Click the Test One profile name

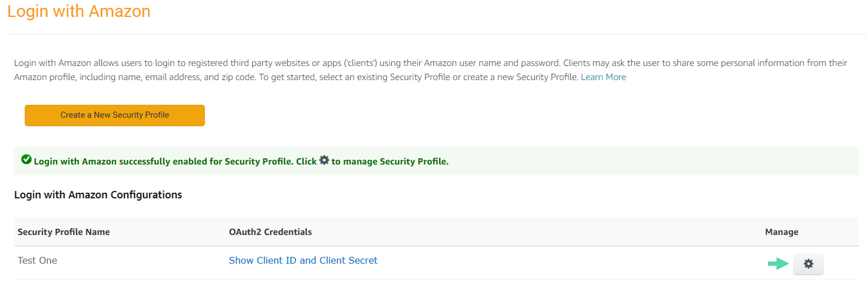(x=37, y=260)
